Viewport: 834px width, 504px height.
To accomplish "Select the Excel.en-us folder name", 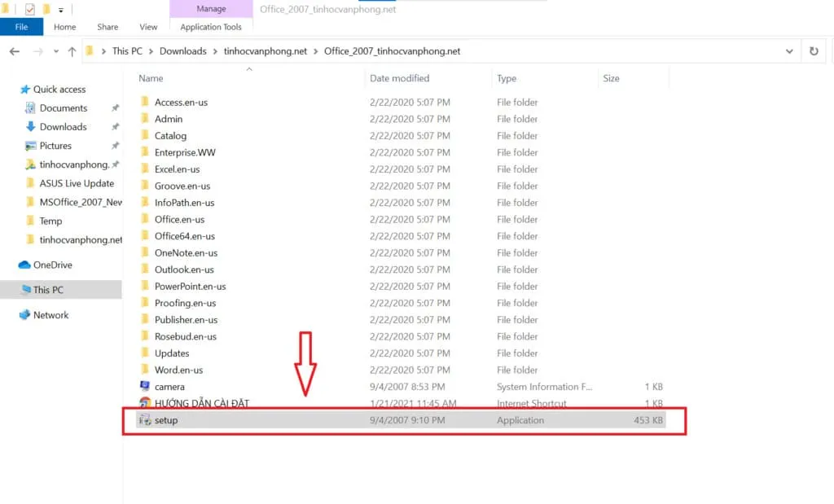I will (x=177, y=169).
